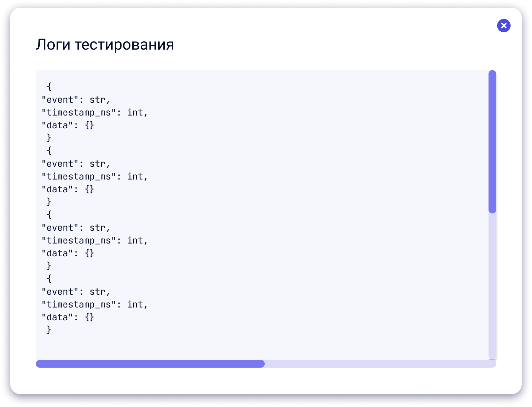532x407 pixels.
Task: Select the "event": str line in the third entry
Action: [x=76, y=228]
